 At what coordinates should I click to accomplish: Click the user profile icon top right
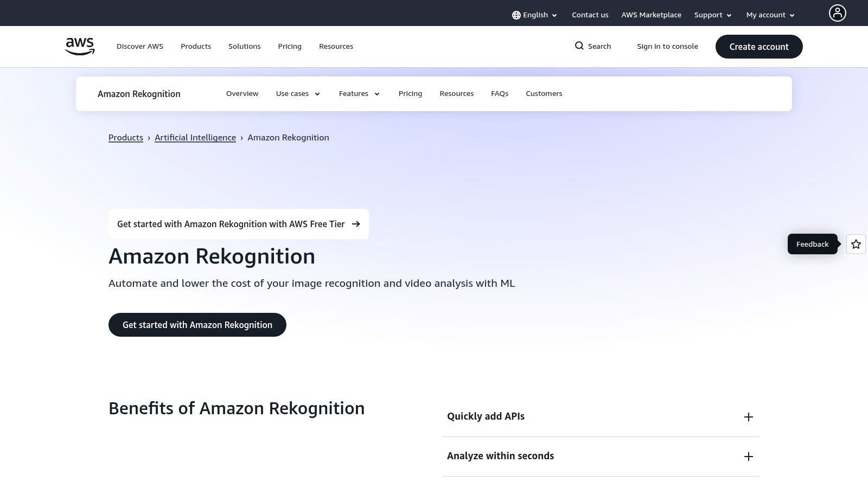[x=838, y=13]
